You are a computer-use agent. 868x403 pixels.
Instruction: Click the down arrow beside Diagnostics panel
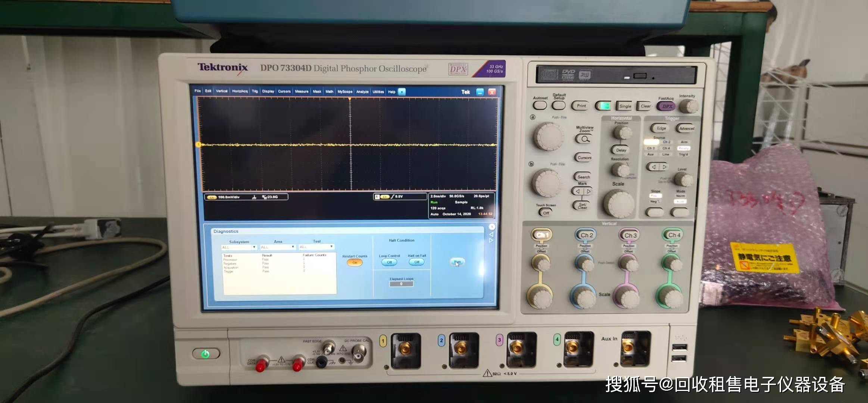pos(491,241)
